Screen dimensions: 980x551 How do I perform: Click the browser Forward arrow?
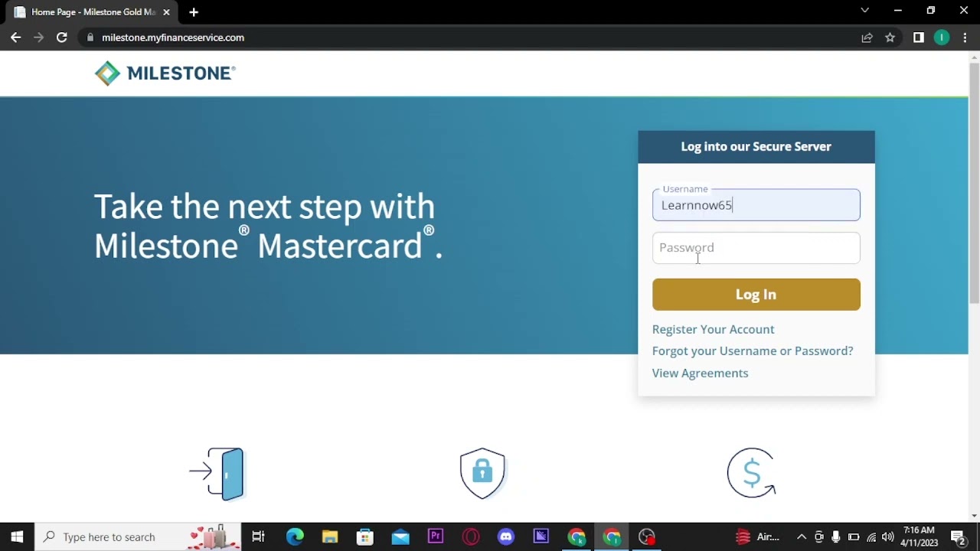pyautogui.click(x=38, y=37)
